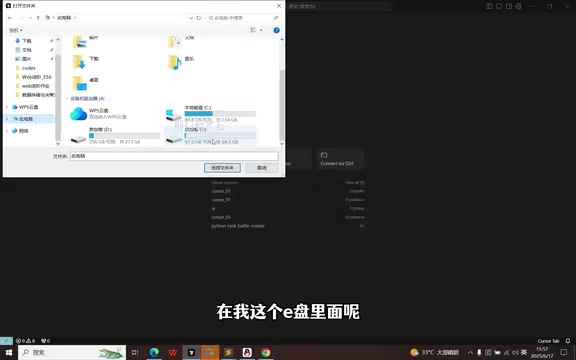
Task: Click 此电脑 in the address breadcrumb
Action: click(x=64, y=18)
